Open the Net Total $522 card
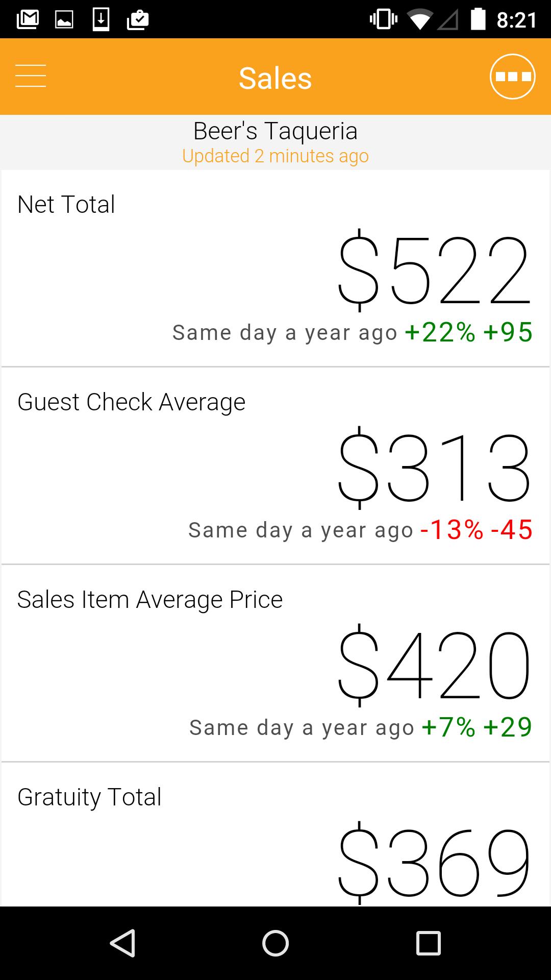The width and height of the screenshot is (551, 980). tap(275, 268)
